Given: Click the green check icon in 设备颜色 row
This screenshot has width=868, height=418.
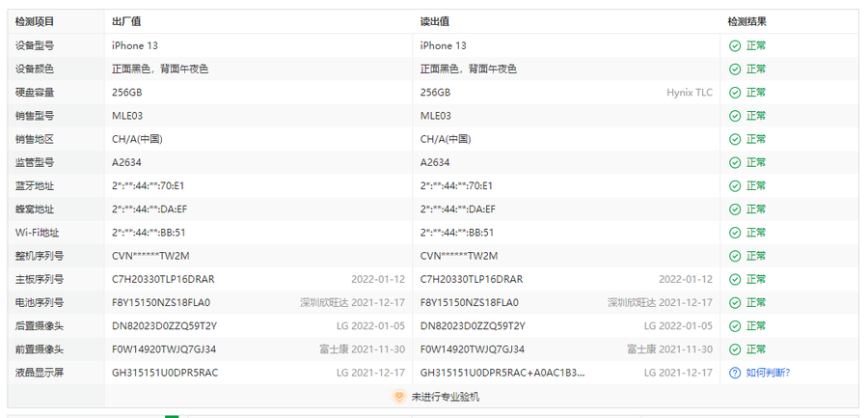Looking at the screenshot, I should 735,70.
